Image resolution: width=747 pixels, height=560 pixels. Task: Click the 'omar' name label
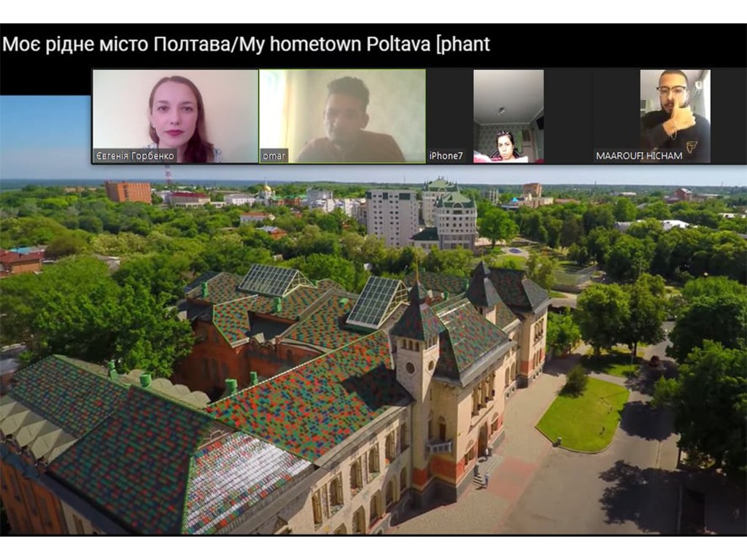pyautogui.click(x=275, y=156)
